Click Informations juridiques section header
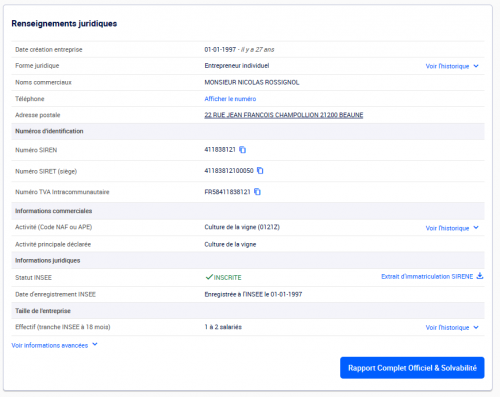The height and width of the screenshot is (397, 500). 48,260
